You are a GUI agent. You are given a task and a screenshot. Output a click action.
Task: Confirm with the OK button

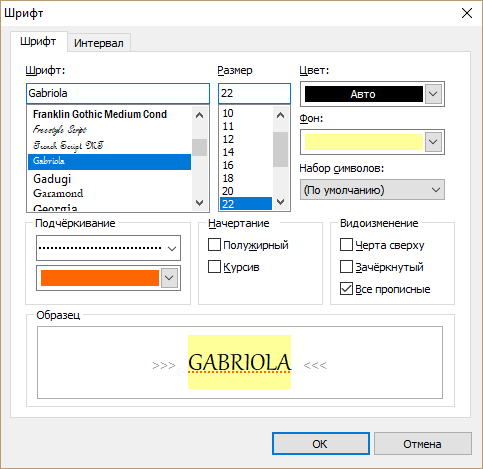pyautogui.click(x=321, y=444)
